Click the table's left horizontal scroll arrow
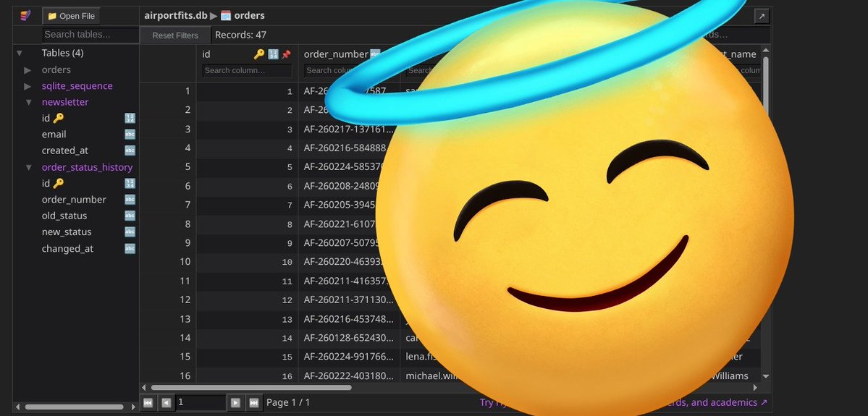 [145, 388]
